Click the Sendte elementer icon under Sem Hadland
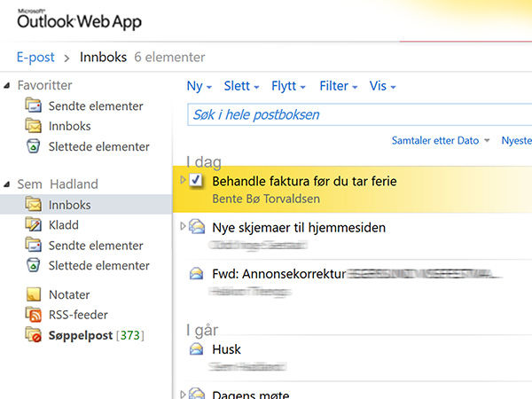 point(34,245)
